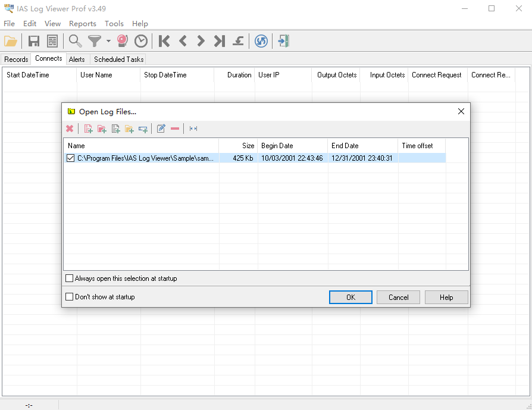Close the Open Log Files dialog
532x410 pixels.
click(461, 111)
